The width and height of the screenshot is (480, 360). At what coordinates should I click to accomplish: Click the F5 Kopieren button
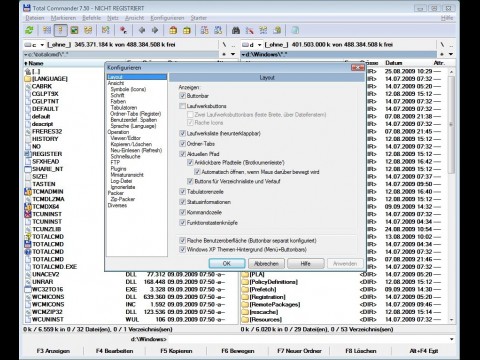(176, 351)
